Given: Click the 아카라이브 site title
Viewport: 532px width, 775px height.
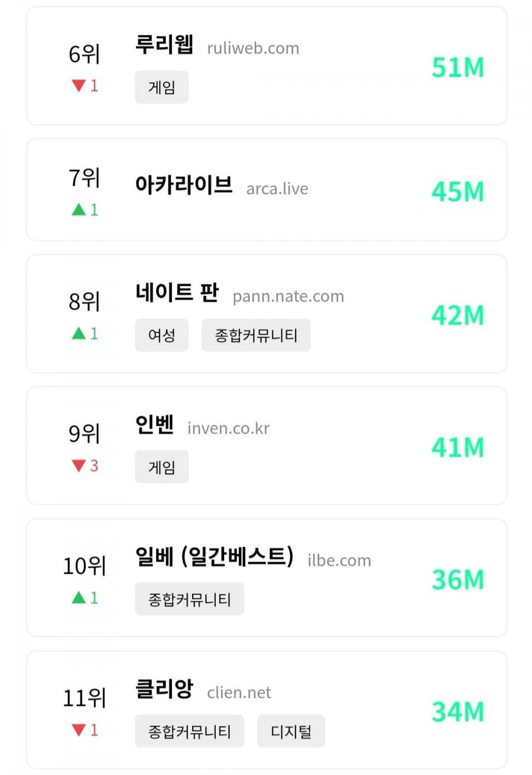Looking at the screenshot, I should pyautogui.click(x=184, y=186).
